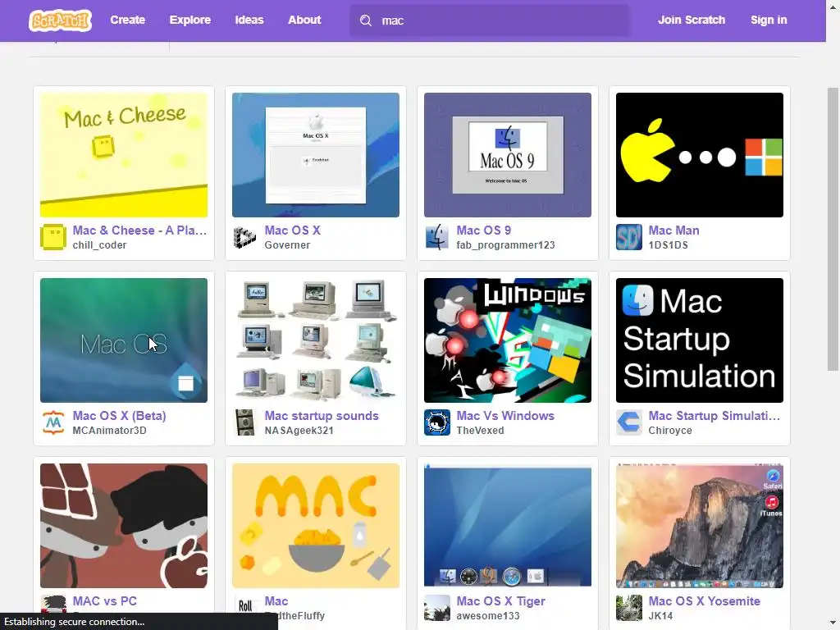Open the Mac OS X Yosemite thumbnail
Image resolution: width=840 pixels, height=630 pixels.
pyautogui.click(x=700, y=526)
